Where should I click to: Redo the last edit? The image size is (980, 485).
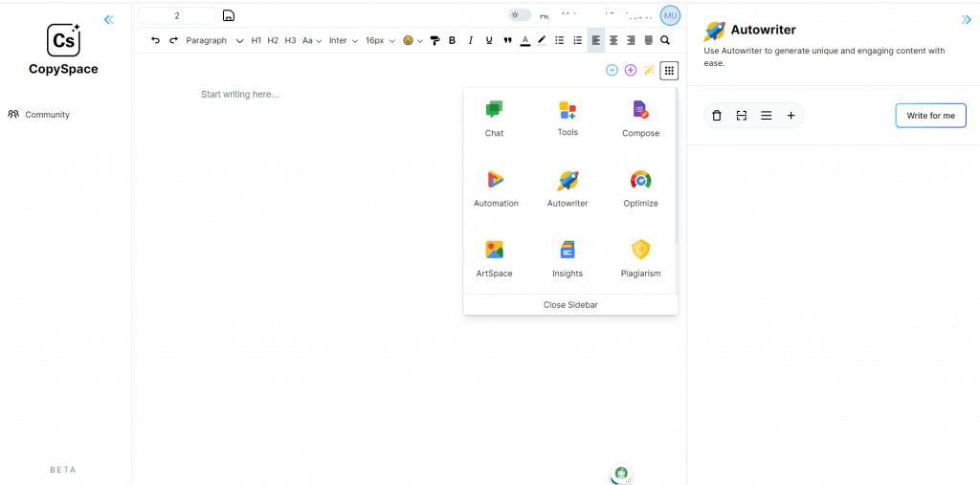point(174,40)
